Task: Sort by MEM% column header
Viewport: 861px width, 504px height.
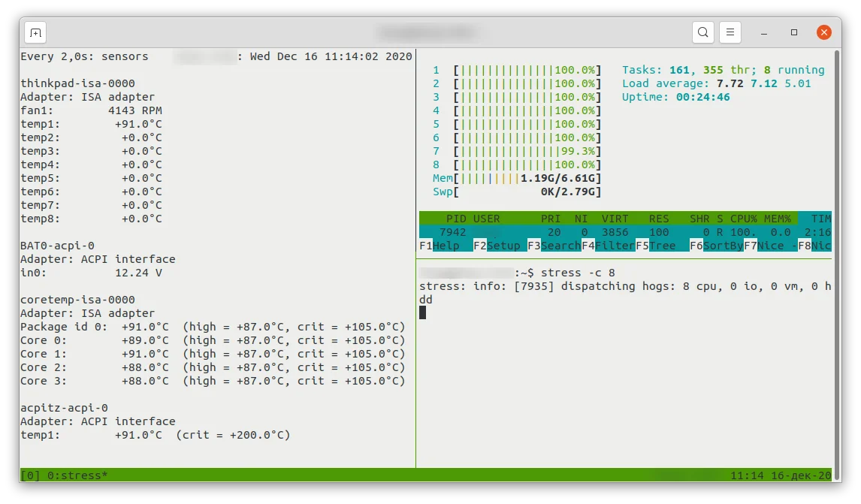Action: click(777, 219)
